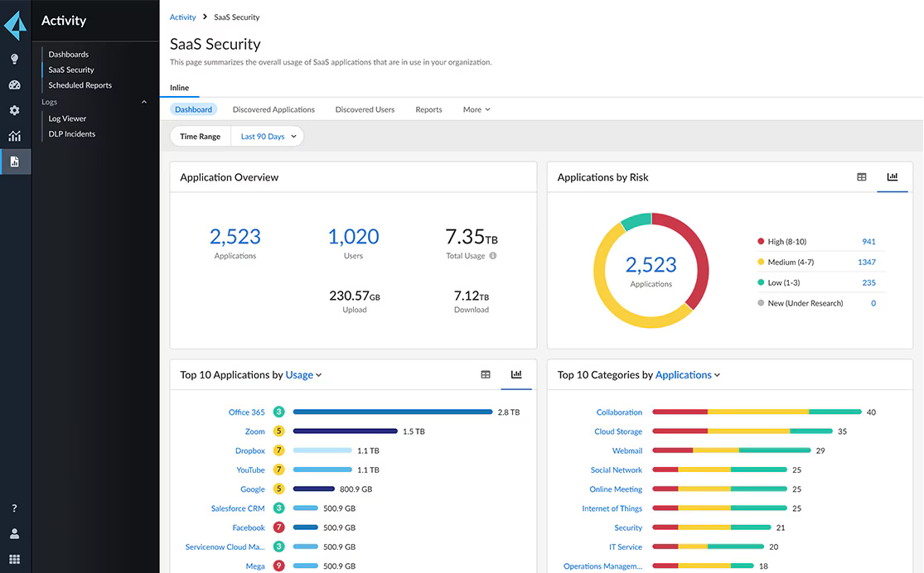Open the settings gear icon in sidebar
The height and width of the screenshot is (573, 924).
14,110
